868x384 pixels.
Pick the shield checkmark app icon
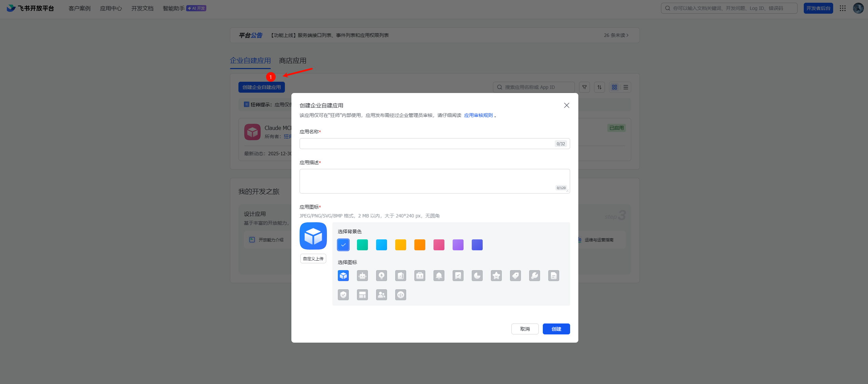[x=343, y=295]
